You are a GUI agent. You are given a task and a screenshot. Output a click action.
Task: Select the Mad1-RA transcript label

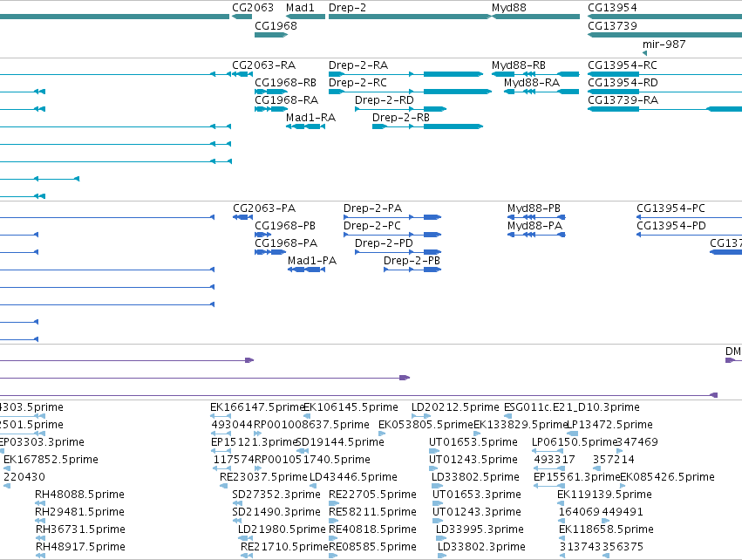[x=311, y=118]
